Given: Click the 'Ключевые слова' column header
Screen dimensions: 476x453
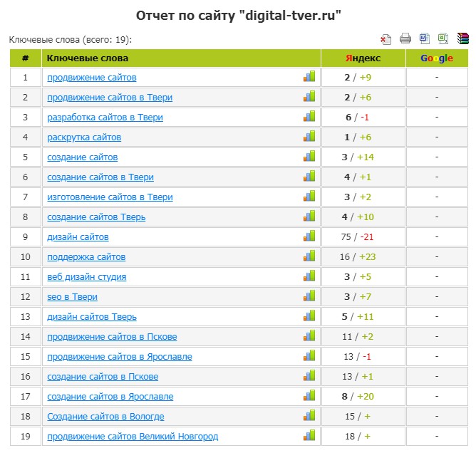Looking at the screenshot, I should tap(181, 58).
